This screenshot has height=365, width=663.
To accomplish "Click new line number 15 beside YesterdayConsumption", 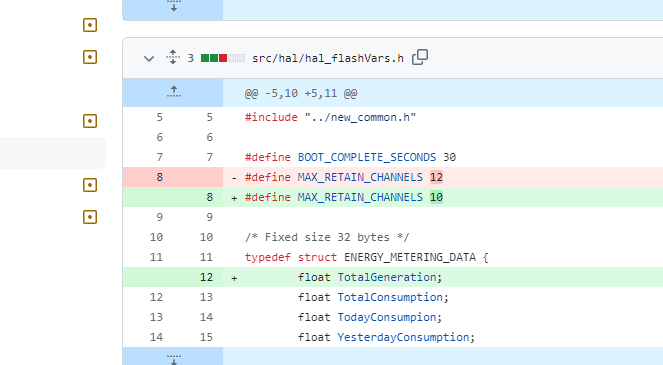I will 206,337.
